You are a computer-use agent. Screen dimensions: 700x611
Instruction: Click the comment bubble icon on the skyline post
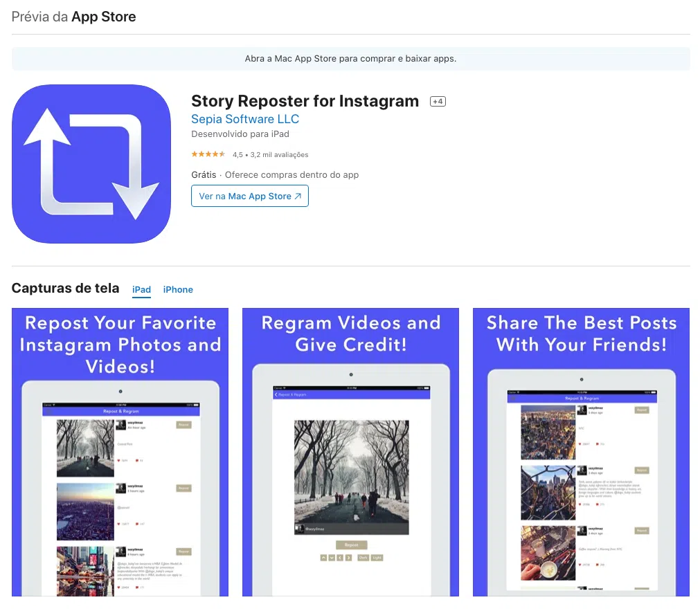pyautogui.click(x=136, y=524)
